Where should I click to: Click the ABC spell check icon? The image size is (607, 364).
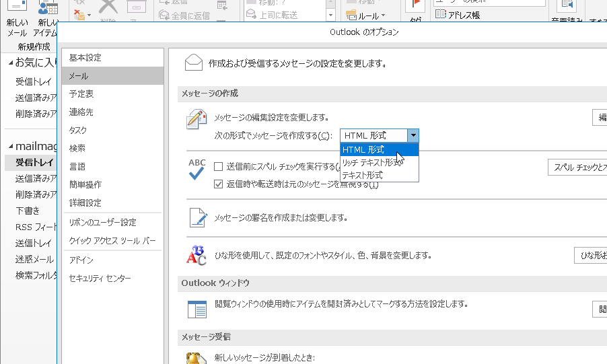click(x=197, y=170)
